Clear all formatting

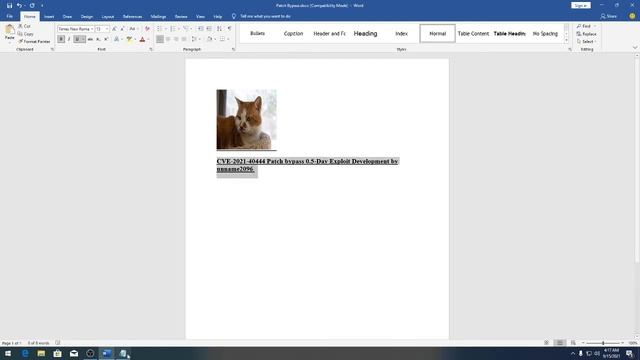147,29
